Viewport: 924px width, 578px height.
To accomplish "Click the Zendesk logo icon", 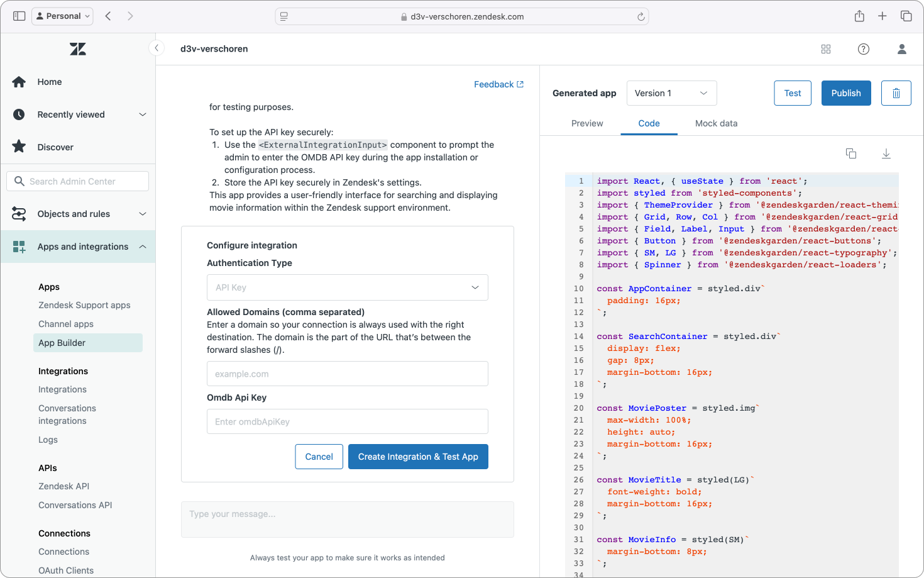I will coord(78,49).
